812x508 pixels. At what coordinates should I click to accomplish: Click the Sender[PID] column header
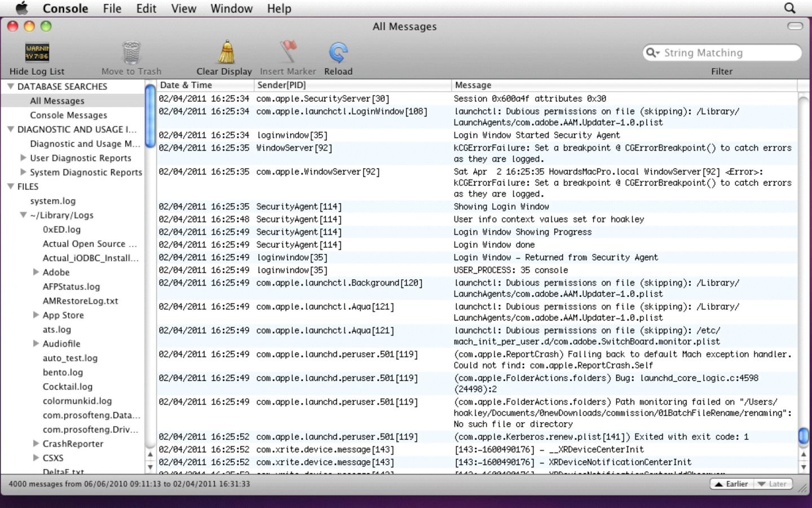click(352, 85)
